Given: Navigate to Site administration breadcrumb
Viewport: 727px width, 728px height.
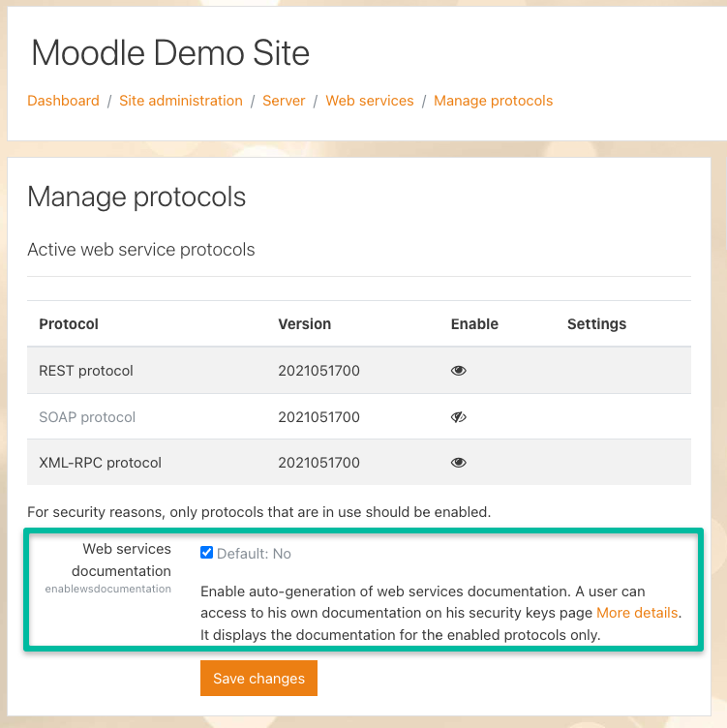Looking at the screenshot, I should (x=181, y=101).
